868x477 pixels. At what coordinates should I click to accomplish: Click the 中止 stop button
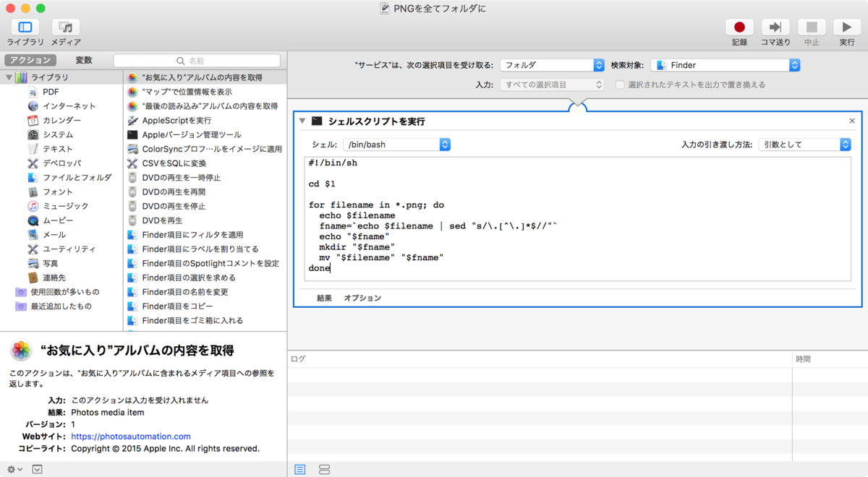tap(812, 27)
